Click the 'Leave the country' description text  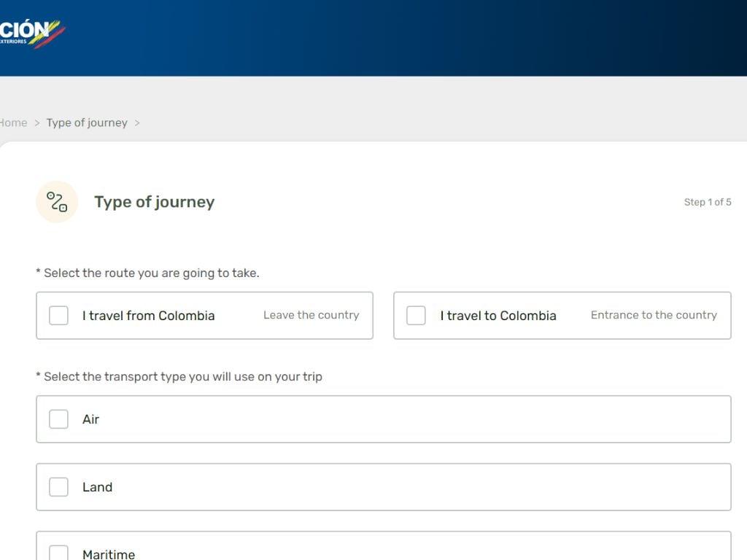click(x=311, y=315)
